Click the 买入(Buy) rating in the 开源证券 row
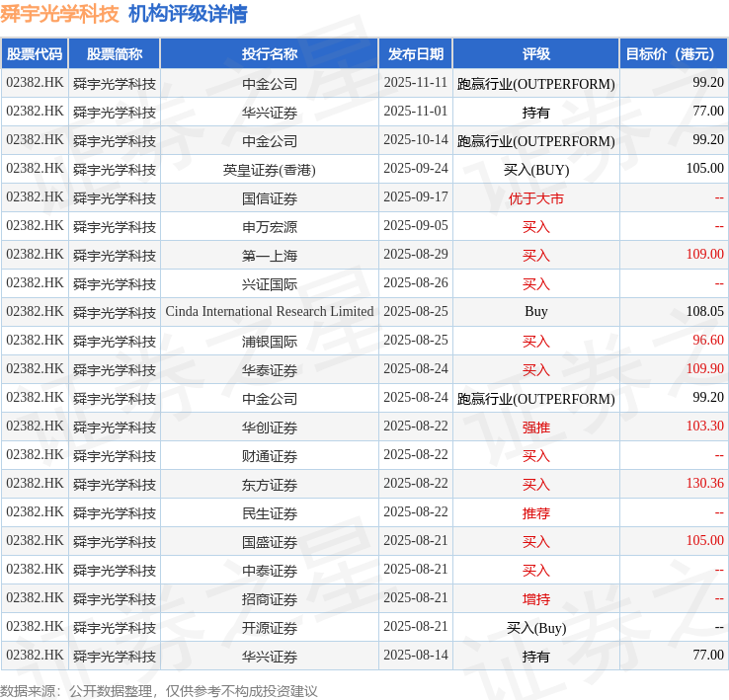Screen dimensions: 729x700 pyautogui.click(x=536, y=628)
